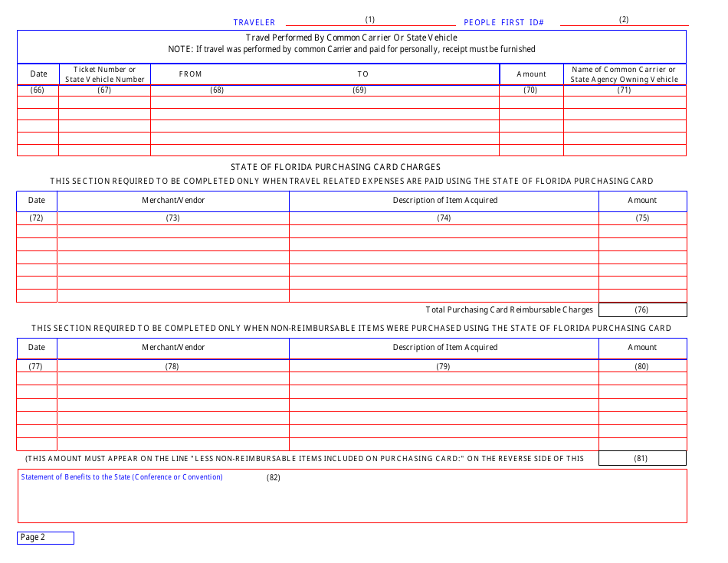Screen dimensions: 728x563
Task: Click the Merchant/Vendor cell (73)
Action: 173,218
